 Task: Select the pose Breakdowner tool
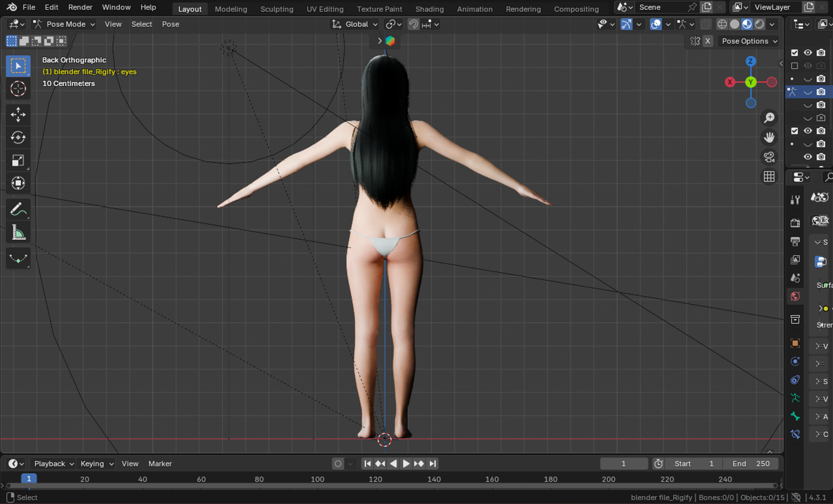pyautogui.click(x=18, y=259)
